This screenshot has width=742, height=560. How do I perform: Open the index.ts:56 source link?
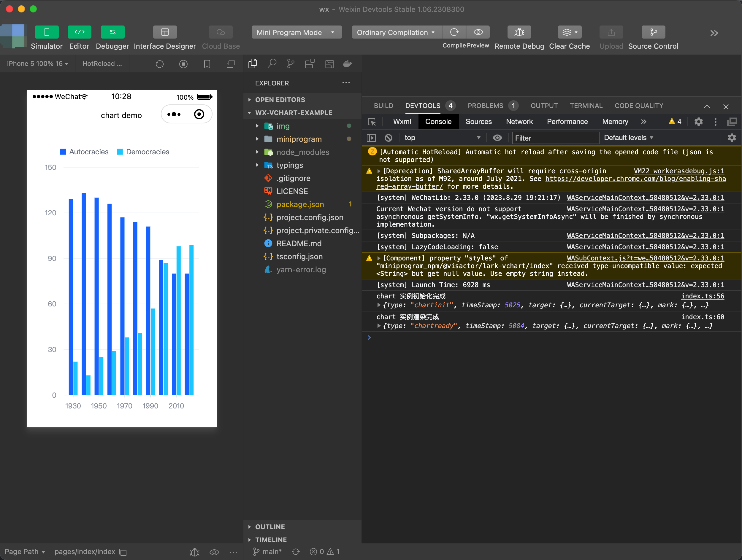(703, 296)
